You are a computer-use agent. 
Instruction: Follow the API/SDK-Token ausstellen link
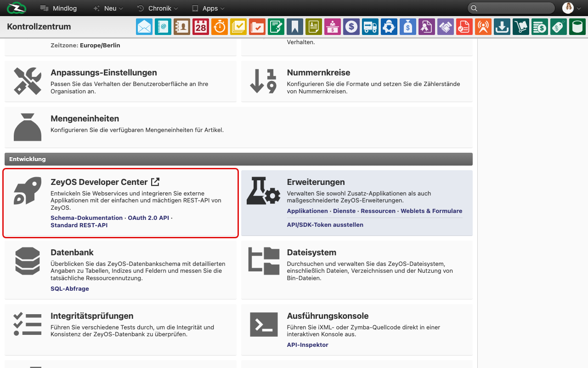(x=325, y=225)
